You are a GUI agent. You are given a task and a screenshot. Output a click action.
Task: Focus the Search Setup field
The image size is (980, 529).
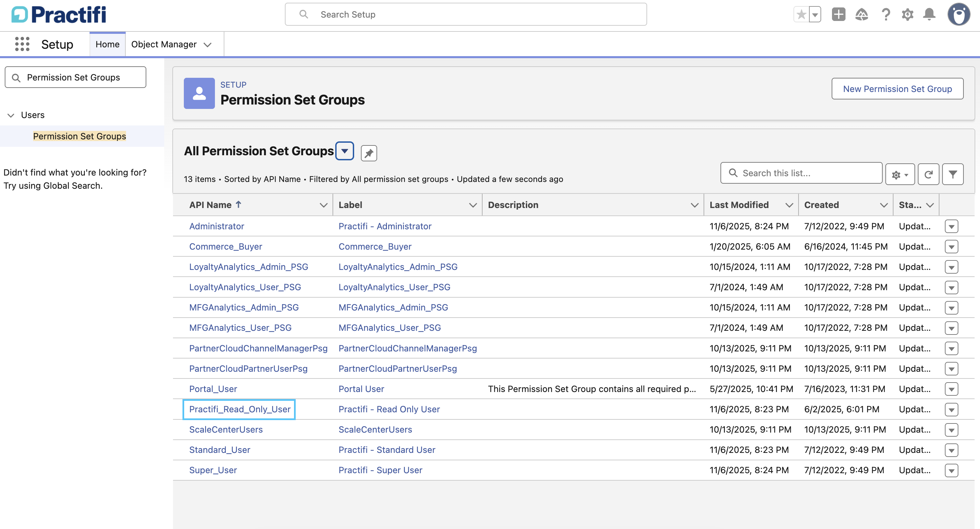(466, 15)
